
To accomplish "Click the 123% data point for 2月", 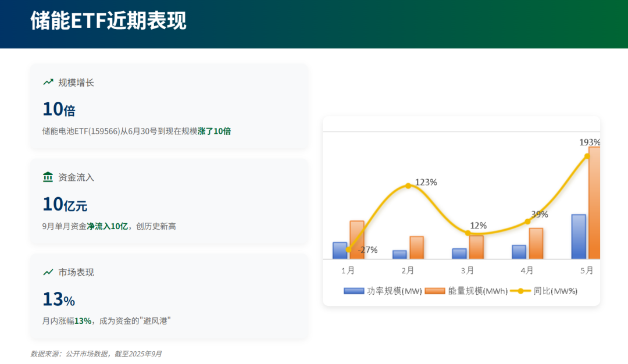I will coord(408,185).
